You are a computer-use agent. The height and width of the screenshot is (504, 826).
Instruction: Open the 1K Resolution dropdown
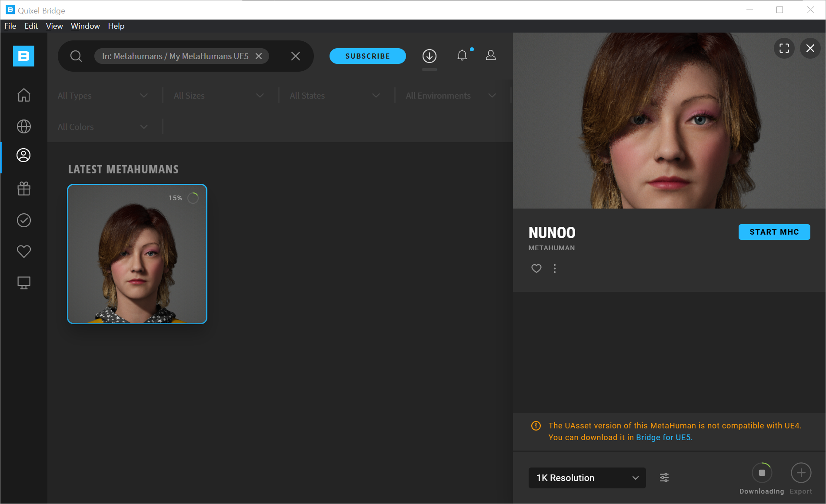click(587, 478)
